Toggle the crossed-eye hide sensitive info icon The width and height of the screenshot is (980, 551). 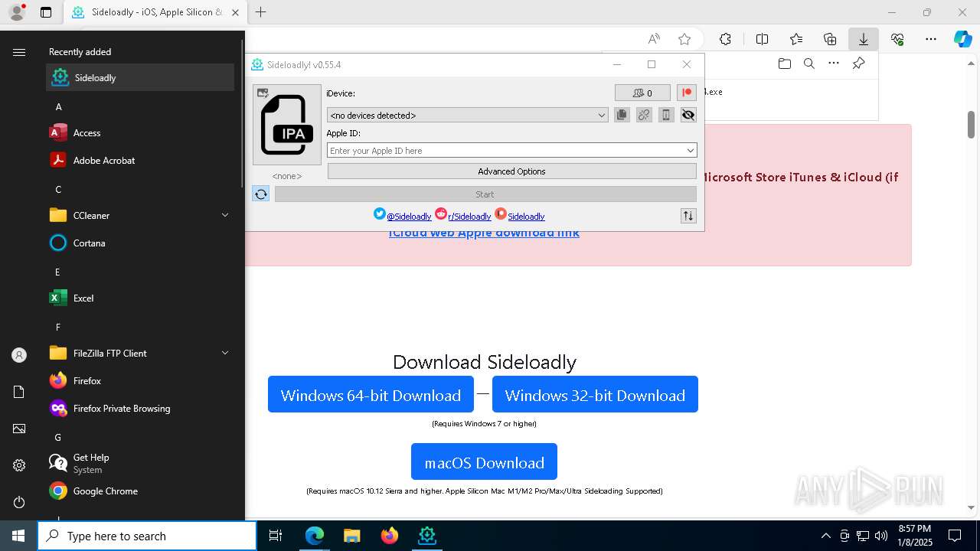[x=688, y=115]
